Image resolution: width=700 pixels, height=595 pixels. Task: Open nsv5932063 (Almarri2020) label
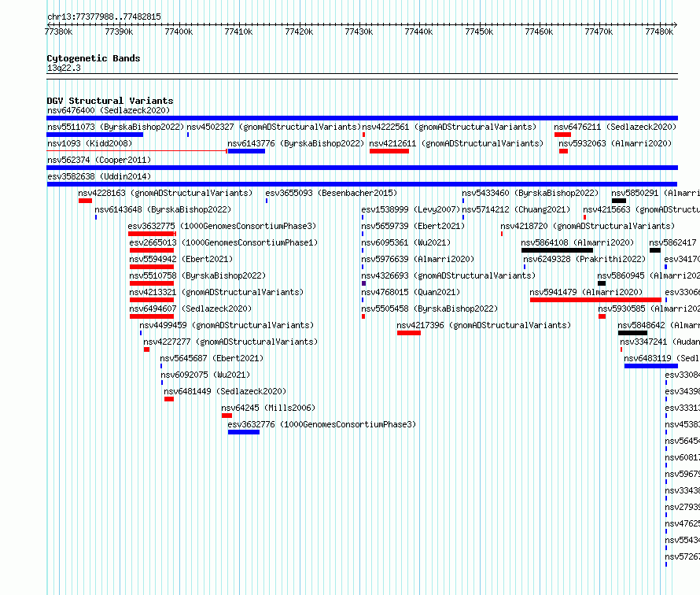click(x=615, y=143)
